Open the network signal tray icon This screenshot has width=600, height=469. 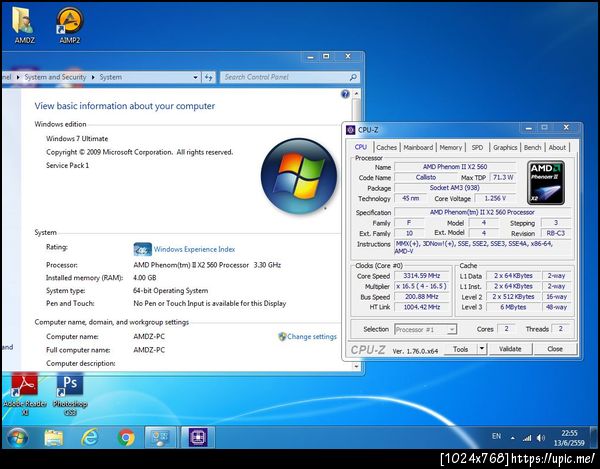(527, 438)
